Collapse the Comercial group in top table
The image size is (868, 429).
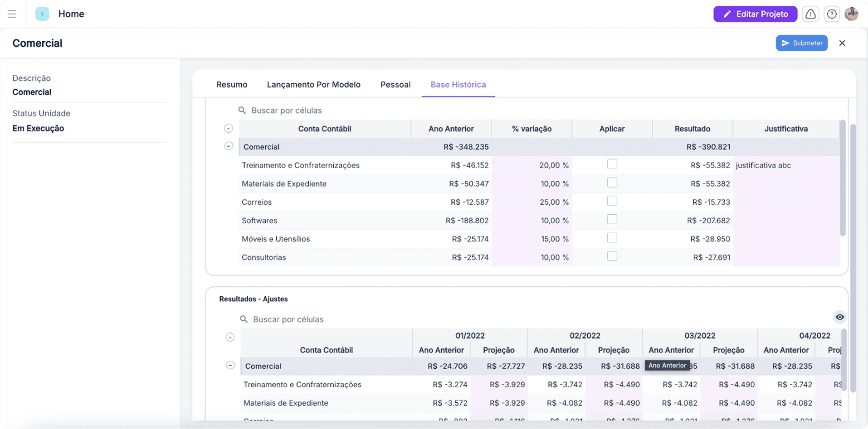click(229, 146)
